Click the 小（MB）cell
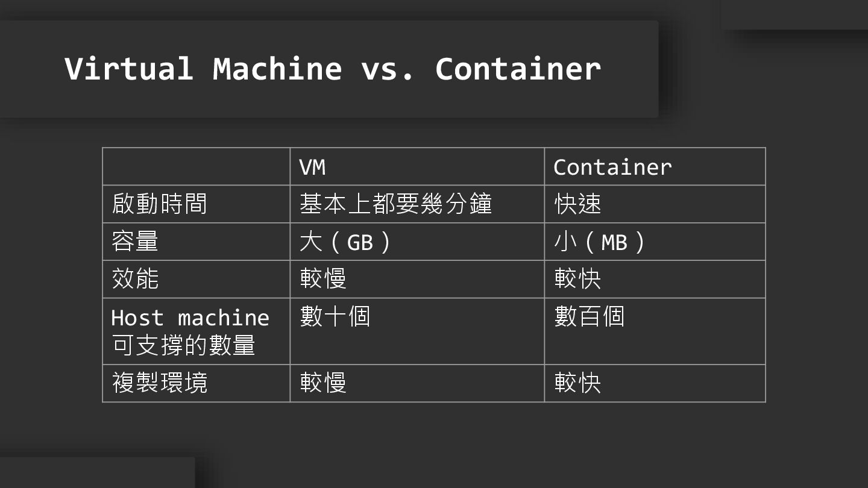The height and width of the screenshot is (488, 868). pos(600,242)
